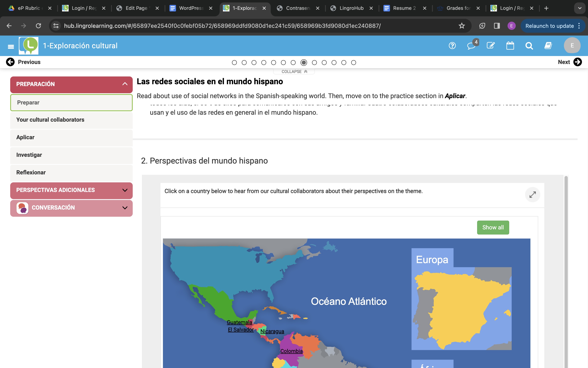Select the ninth page indicator dot
This screenshot has height=368, width=588.
(x=314, y=63)
